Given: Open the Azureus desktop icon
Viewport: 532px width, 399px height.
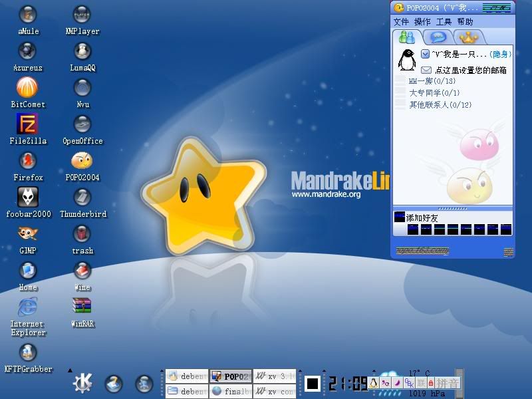Looking at the screenshot, I should [x=28, y=57].
